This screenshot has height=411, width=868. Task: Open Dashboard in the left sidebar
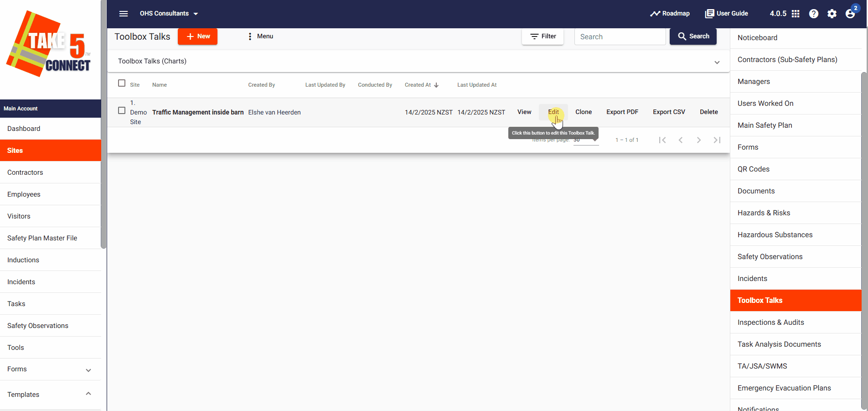tap(50, 129)
